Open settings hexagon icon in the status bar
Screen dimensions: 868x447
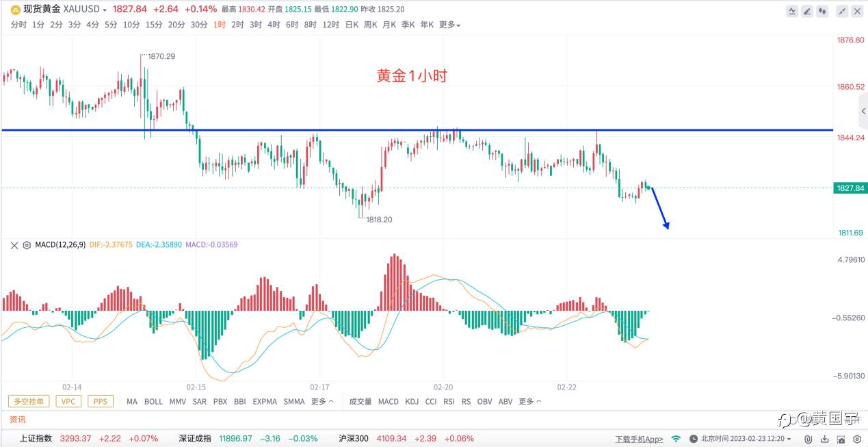point(857,439)
